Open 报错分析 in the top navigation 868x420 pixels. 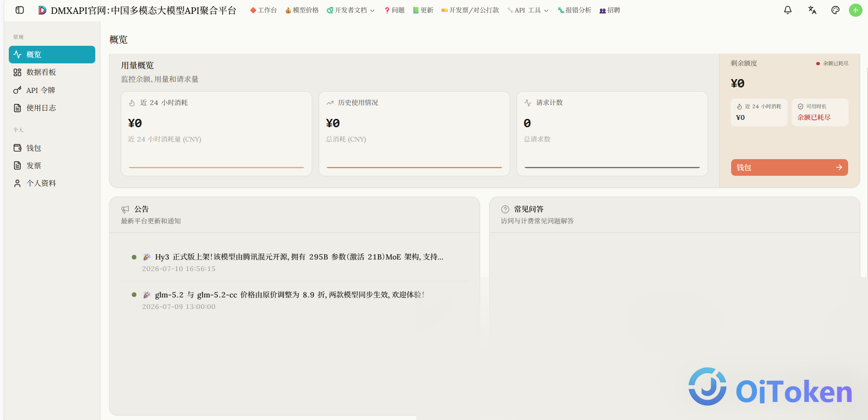(574, 10)
